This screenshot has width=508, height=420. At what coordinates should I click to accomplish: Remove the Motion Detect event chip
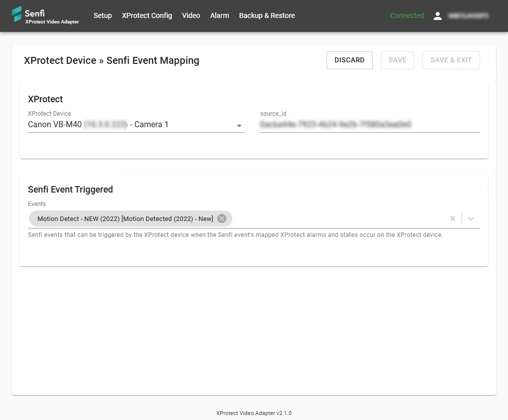pos(222,218)
